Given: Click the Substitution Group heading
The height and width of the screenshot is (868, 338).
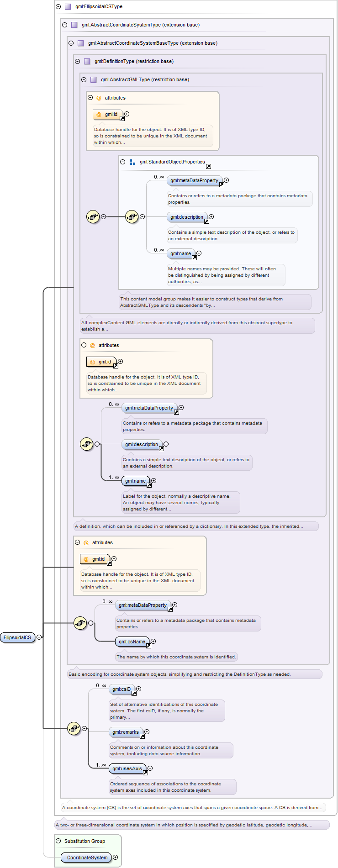Looking at the screenshot, I should coord(84,841).
